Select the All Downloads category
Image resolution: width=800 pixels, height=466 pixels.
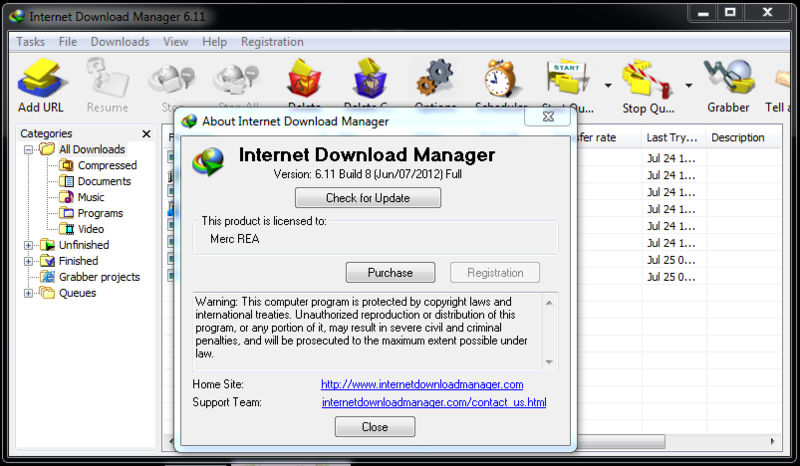coord(92,150)
